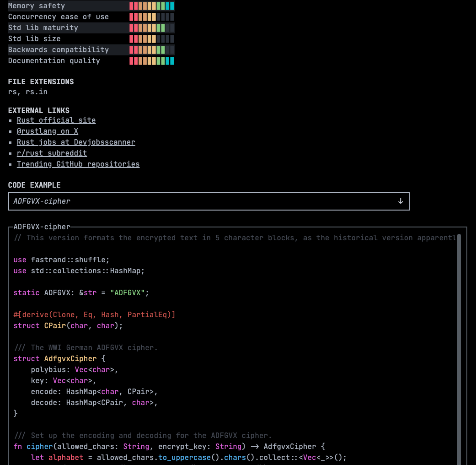This screenshot has width=476, height=465.
Task: Click the 'let alphabet' code line
Action: [x=188, y=457]
